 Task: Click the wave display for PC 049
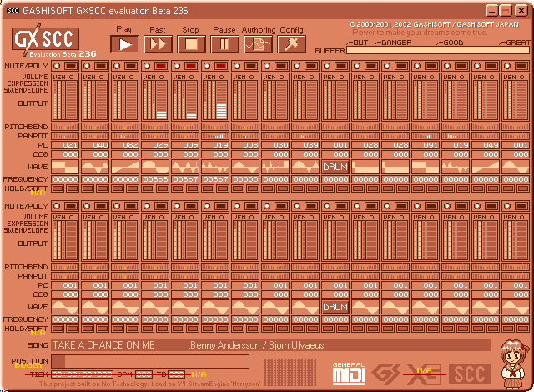[x=486, y=167]
